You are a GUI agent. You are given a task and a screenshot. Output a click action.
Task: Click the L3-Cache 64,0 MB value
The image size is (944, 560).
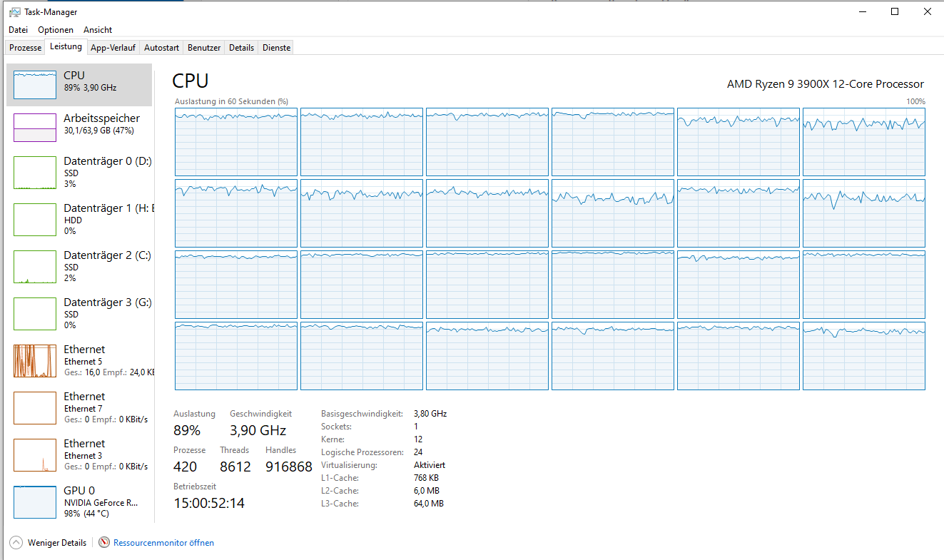(x=429, y=504)
